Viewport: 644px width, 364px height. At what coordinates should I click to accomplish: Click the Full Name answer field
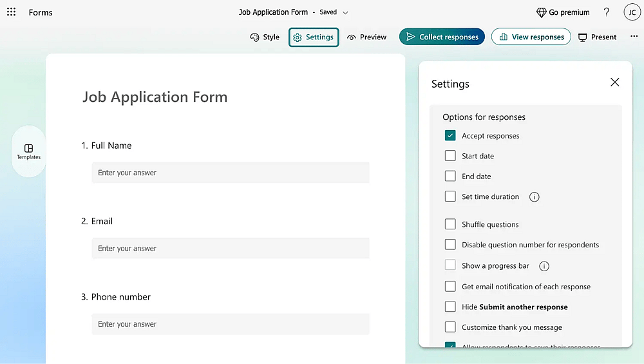(231, 173)
